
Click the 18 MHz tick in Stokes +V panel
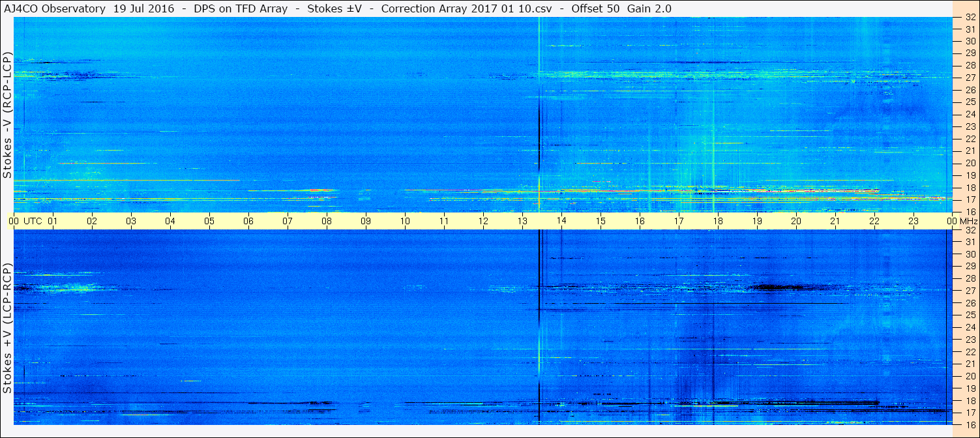click(970, 401)
